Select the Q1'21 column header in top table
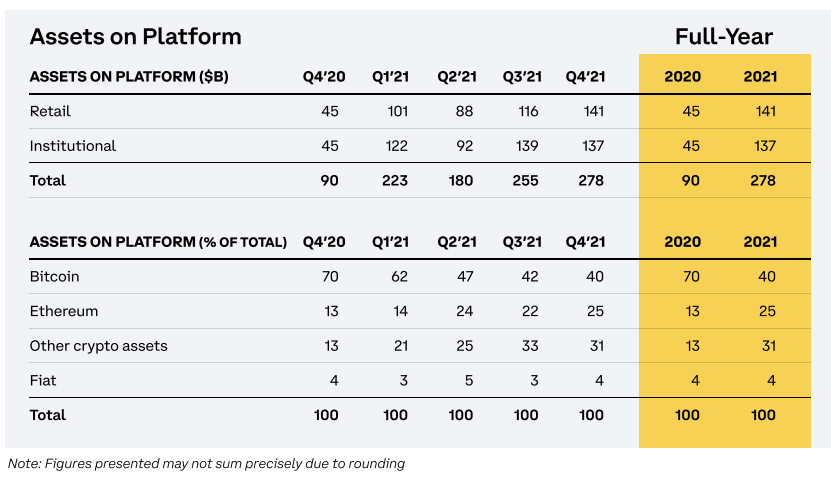This screenshot has height=491, width=831. 390,76
